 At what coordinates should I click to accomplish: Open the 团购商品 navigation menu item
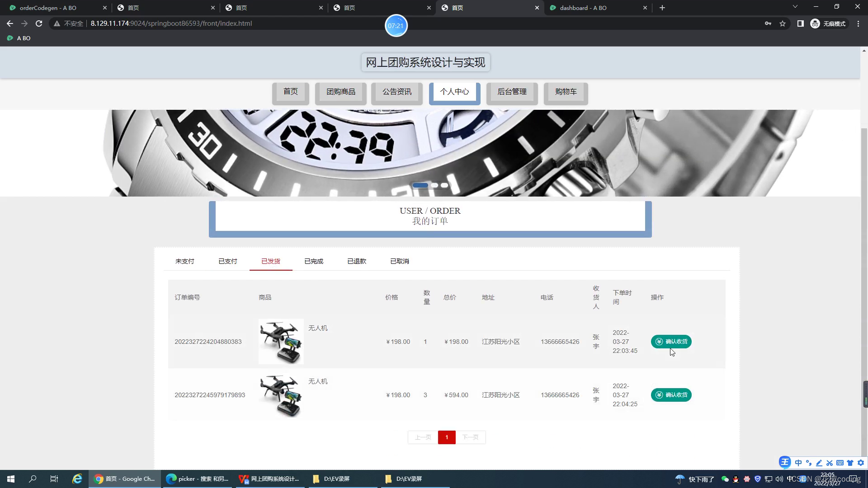pos(340,92)
